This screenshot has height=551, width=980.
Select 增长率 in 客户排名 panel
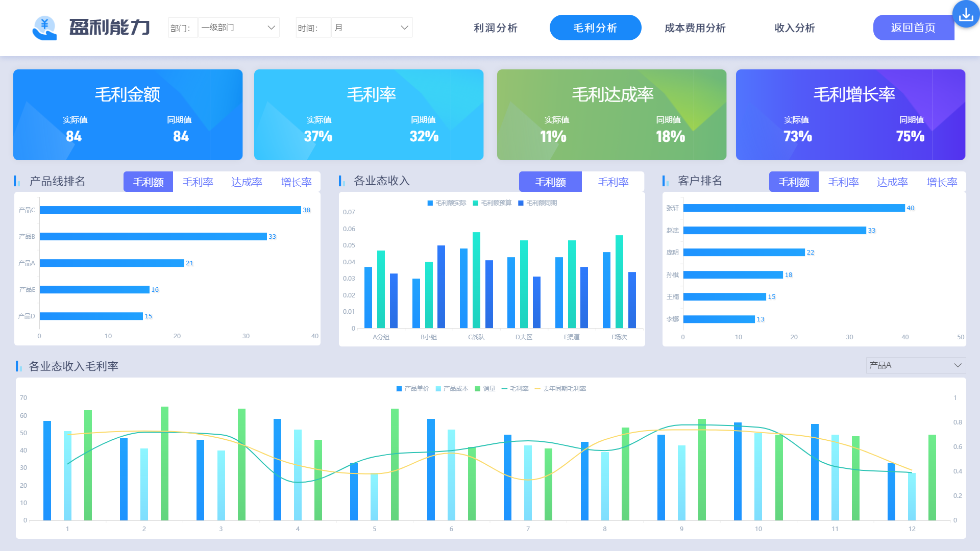[941, 182]
